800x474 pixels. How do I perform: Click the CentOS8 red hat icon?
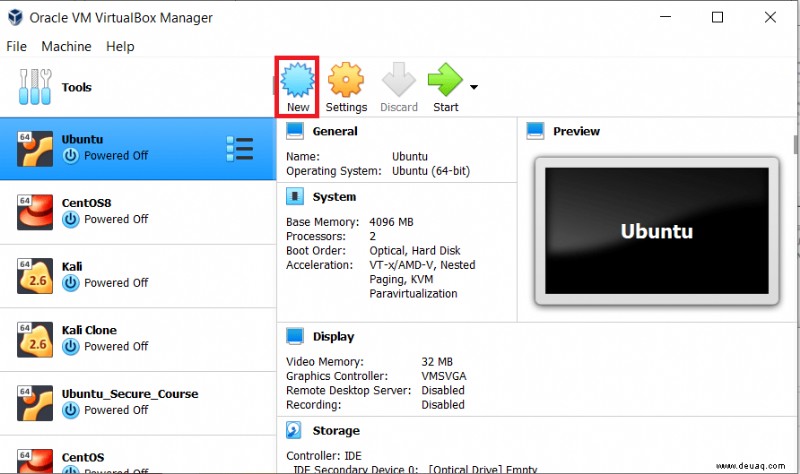(x=35, y=212)
